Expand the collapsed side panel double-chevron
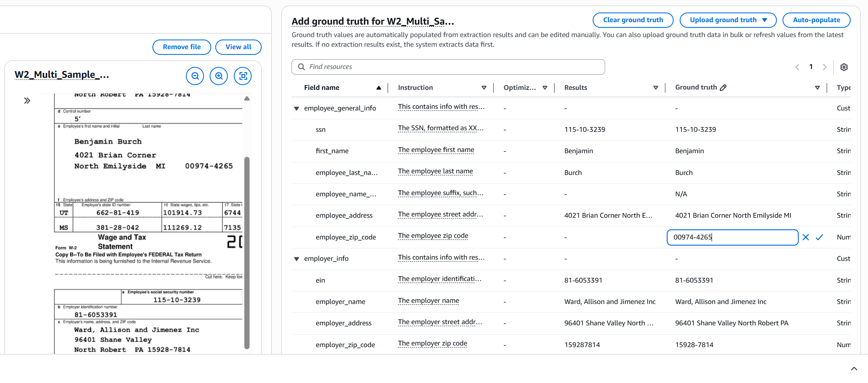 coord(27,101)
